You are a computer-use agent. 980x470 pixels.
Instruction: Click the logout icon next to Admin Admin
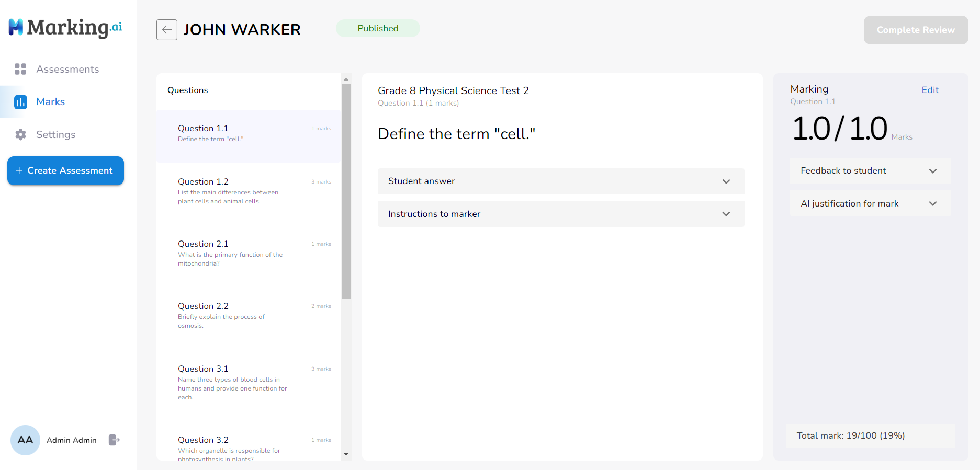(114, 440)
